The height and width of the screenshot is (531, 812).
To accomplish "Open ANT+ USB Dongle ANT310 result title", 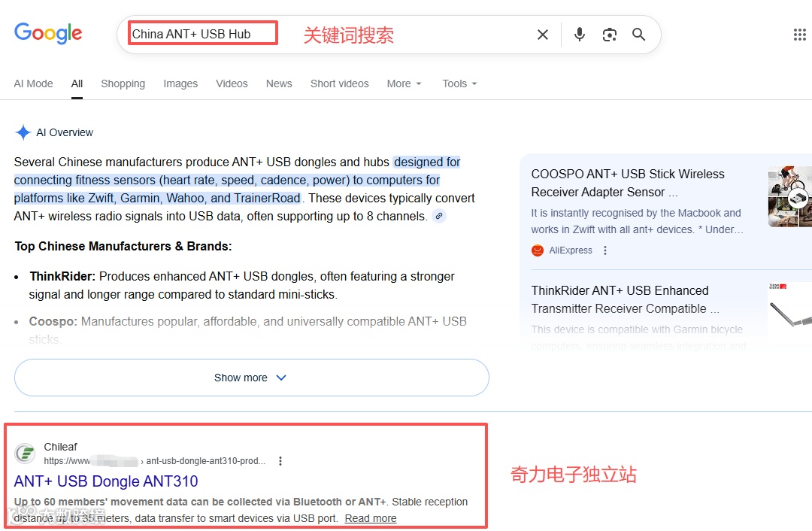I will point(106,481).
